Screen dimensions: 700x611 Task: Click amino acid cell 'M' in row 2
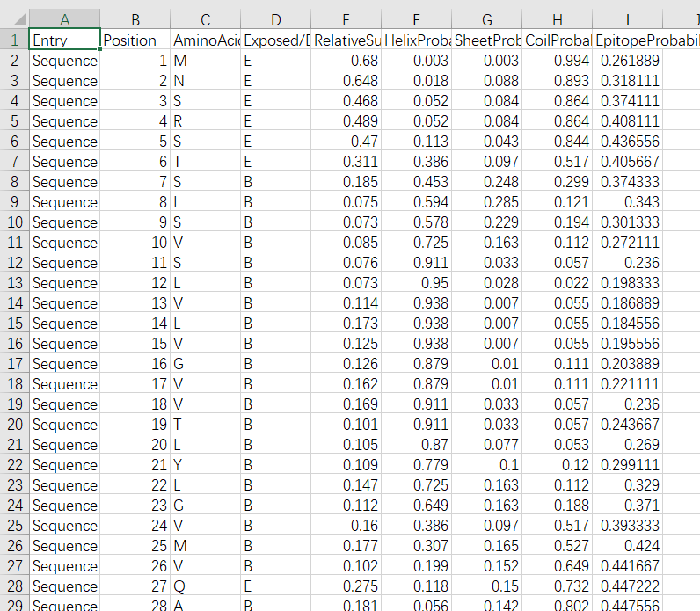point(206,61)
